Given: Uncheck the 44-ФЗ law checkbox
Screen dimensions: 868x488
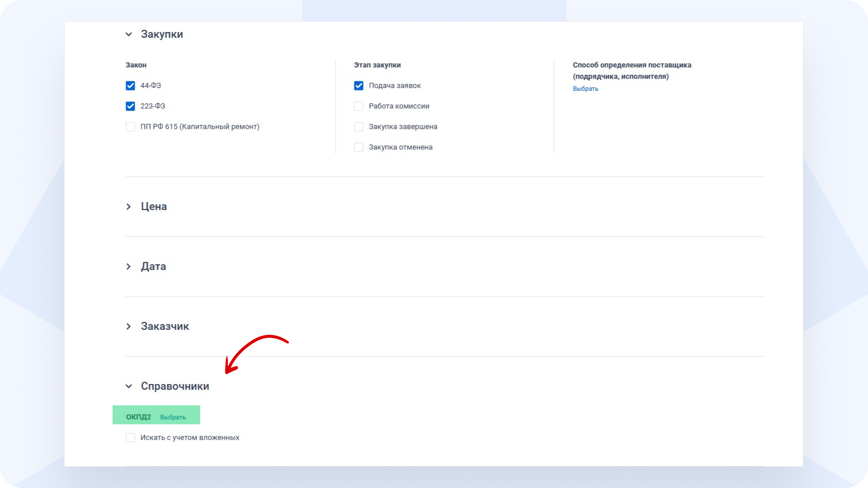Looking at the screenshot, I should 130,85.
